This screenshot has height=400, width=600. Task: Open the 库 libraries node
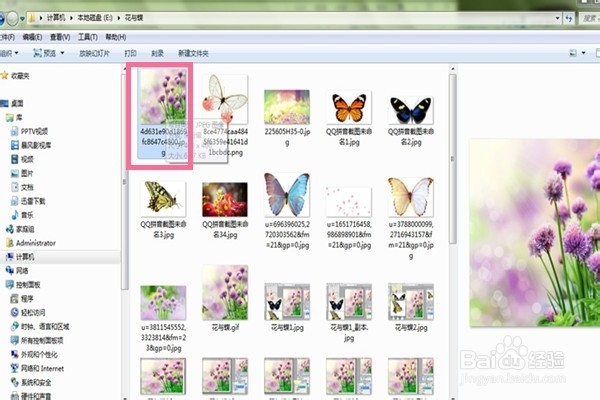[14, 118]
